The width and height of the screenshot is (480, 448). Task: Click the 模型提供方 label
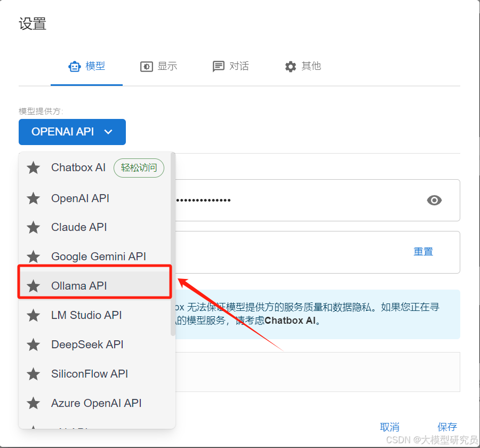[41, 111]
